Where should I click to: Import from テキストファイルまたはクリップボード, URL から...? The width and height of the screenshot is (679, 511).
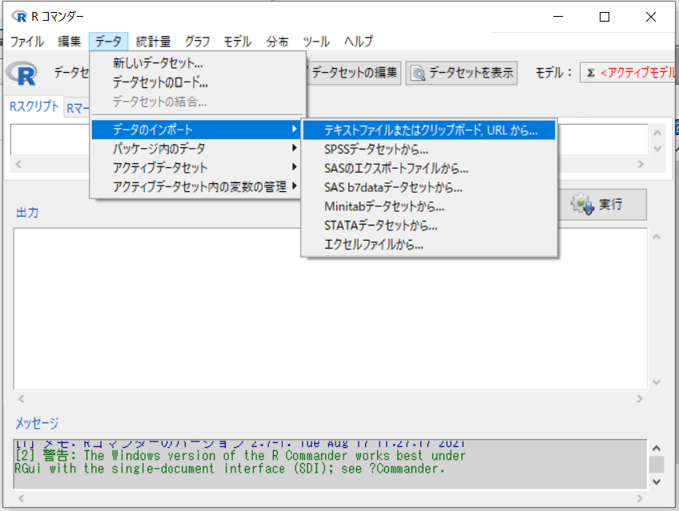click(429, 130)
